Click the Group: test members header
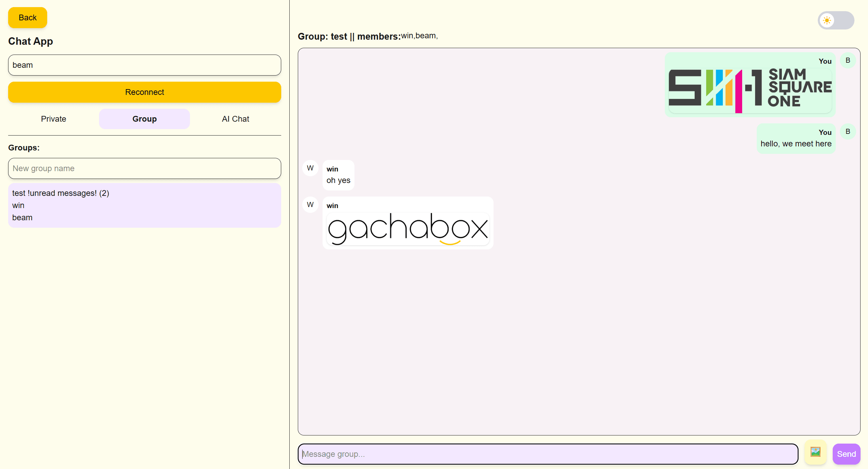The width and height of the screenshot is (868, 469). [368, 36]
